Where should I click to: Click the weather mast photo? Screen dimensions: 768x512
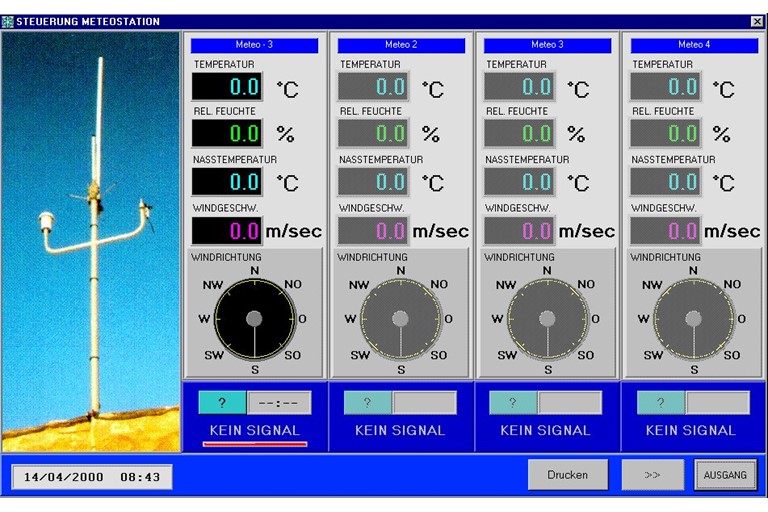91,242
